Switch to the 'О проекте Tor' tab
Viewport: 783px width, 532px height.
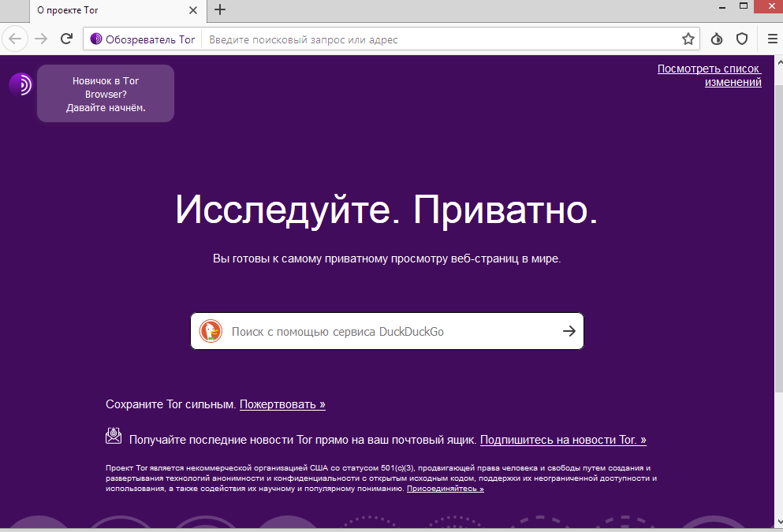tap(117, 10)
